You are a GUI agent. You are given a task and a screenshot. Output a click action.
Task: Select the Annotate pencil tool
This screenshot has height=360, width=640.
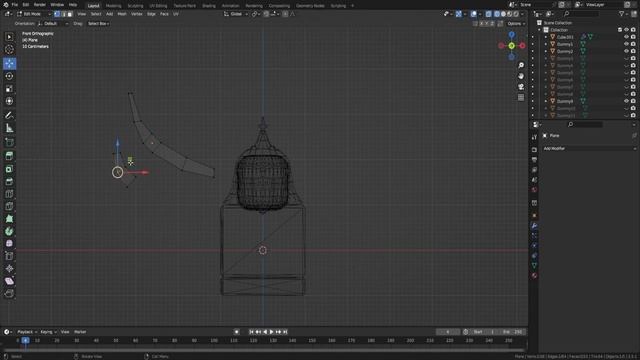tap(9, 116)
